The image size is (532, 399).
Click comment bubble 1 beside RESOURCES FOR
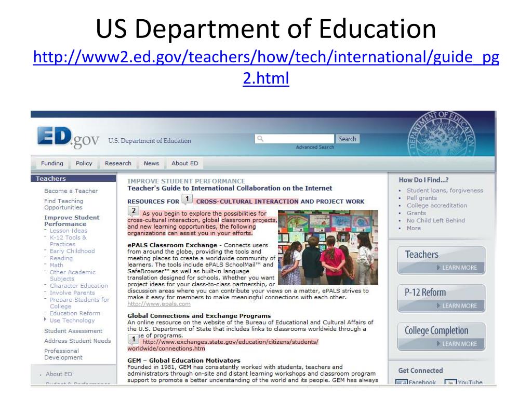click(187, 199)
